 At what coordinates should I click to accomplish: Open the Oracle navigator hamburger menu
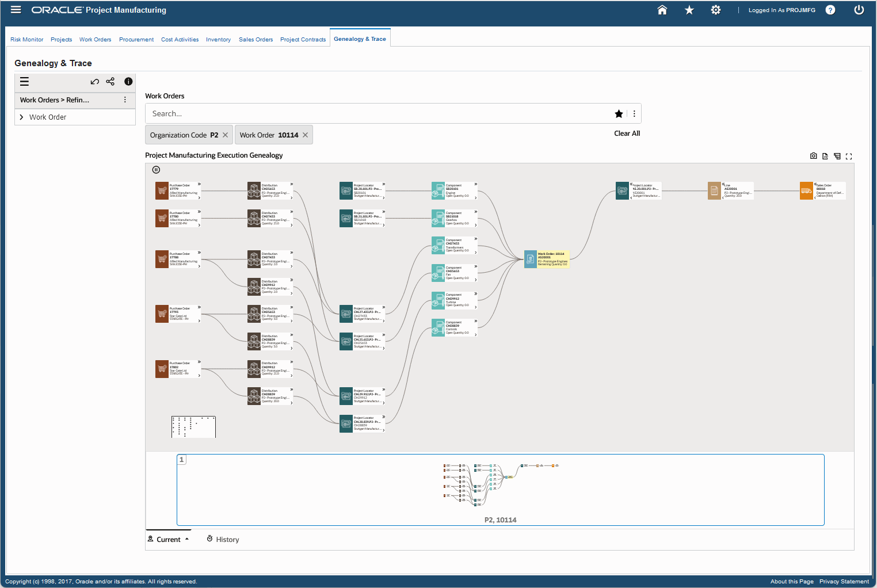[x=16, y=10]
